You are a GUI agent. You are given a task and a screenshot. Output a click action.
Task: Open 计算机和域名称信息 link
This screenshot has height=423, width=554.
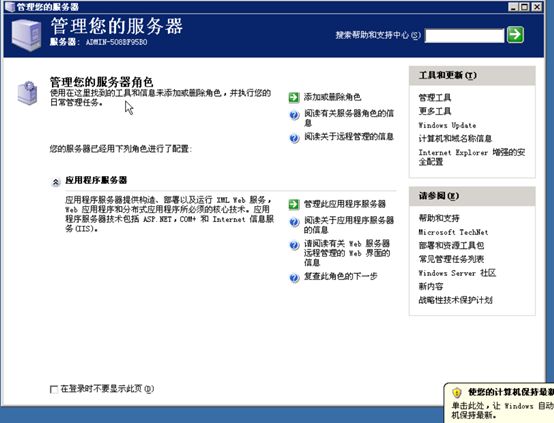455,139
